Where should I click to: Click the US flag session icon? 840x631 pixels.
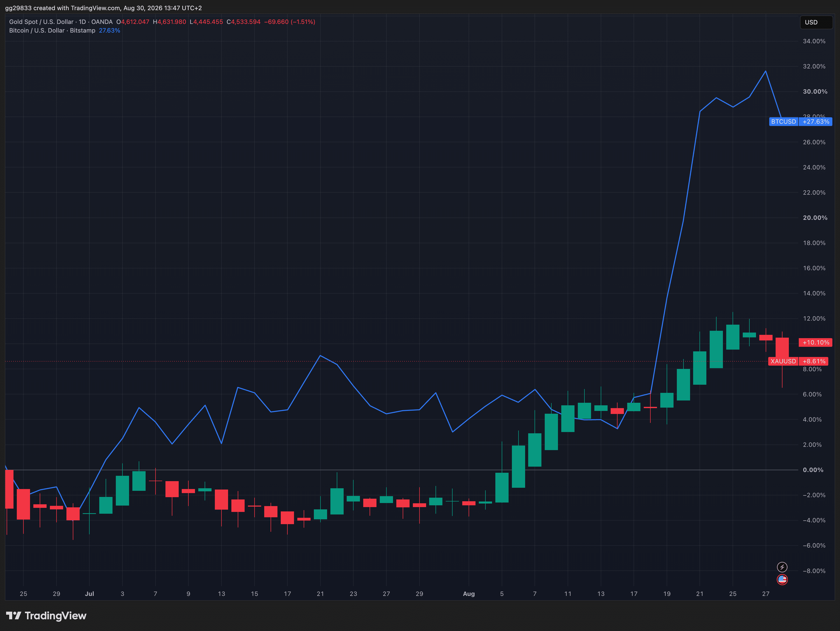[782, 579]
